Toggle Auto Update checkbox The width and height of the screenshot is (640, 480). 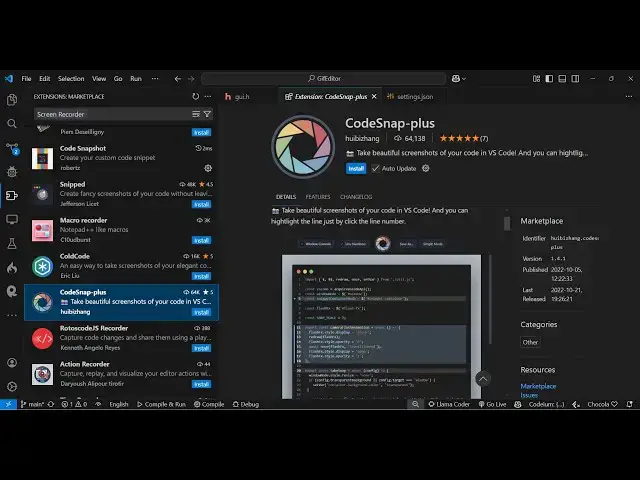[376, 168]
